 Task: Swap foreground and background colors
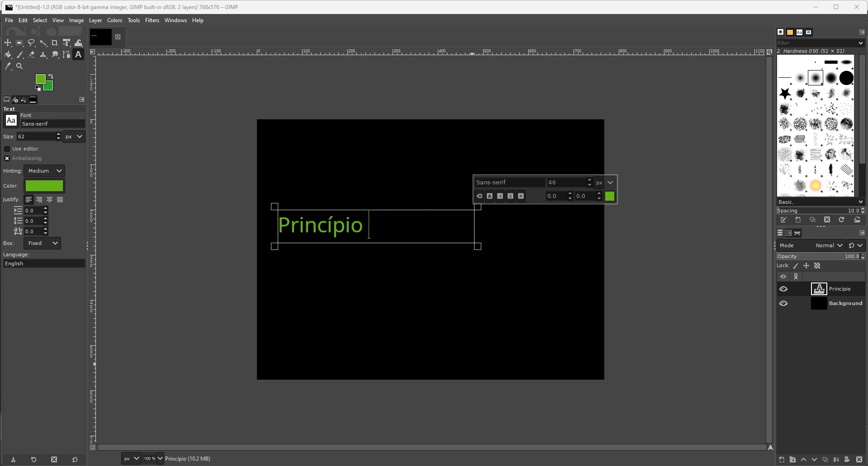tap(51, 76)
